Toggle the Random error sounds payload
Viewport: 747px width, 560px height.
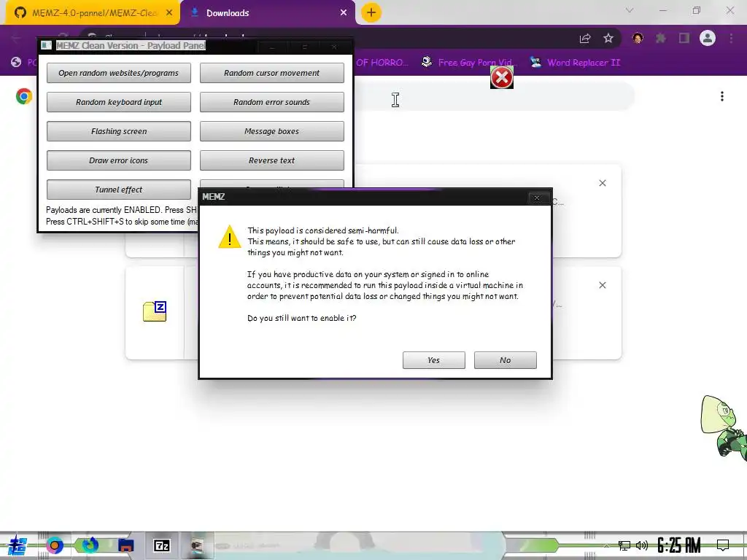coord(271,102)
